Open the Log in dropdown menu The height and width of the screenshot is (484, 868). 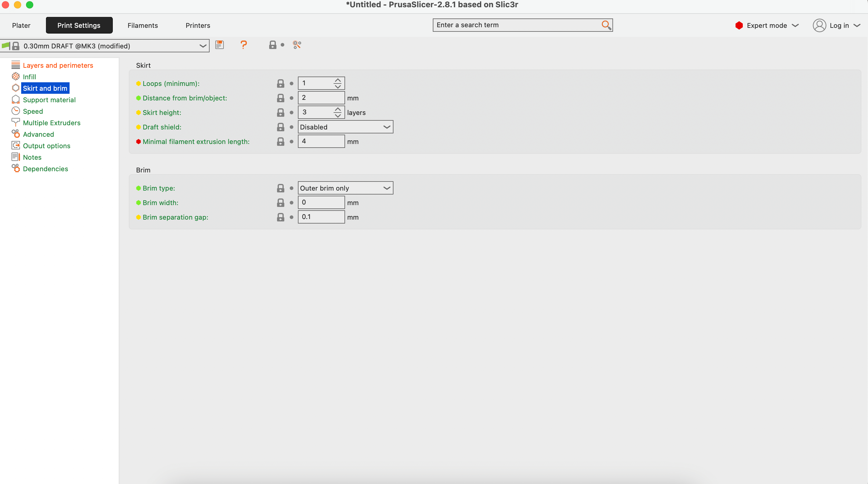[837, 25]
